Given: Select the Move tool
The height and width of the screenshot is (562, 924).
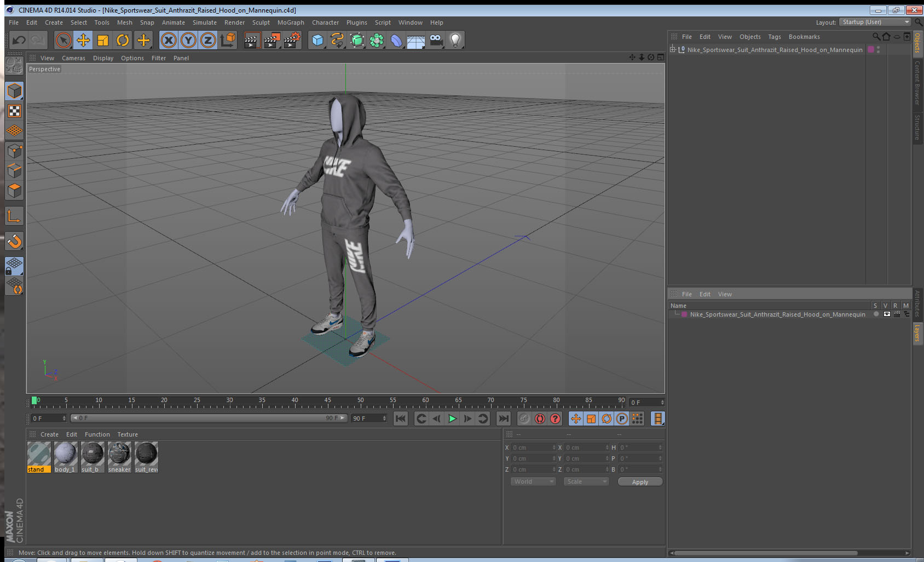Looking at the screenshot, I should [83, 40].
